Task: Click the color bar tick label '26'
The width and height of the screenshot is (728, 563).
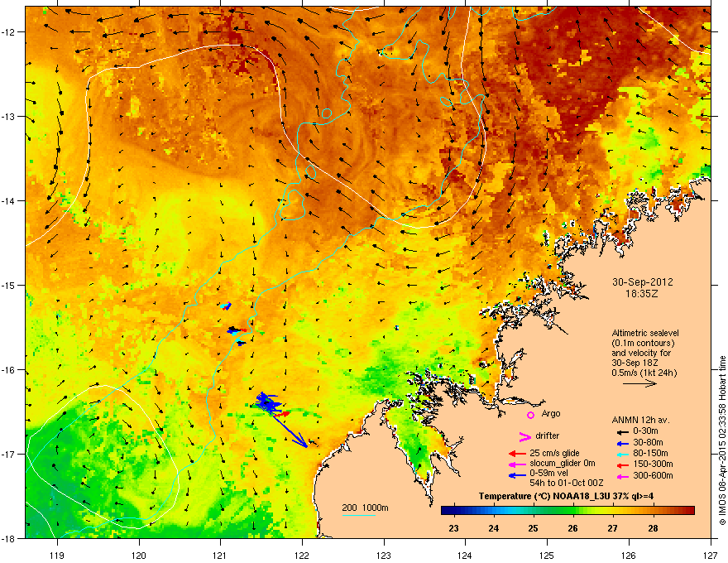Action: 573,528
